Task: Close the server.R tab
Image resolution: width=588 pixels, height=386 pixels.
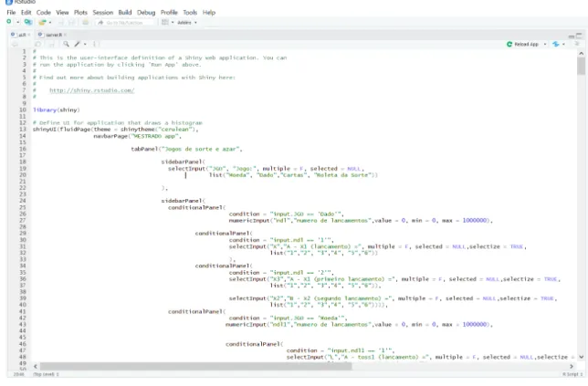Action: (65, 35)
